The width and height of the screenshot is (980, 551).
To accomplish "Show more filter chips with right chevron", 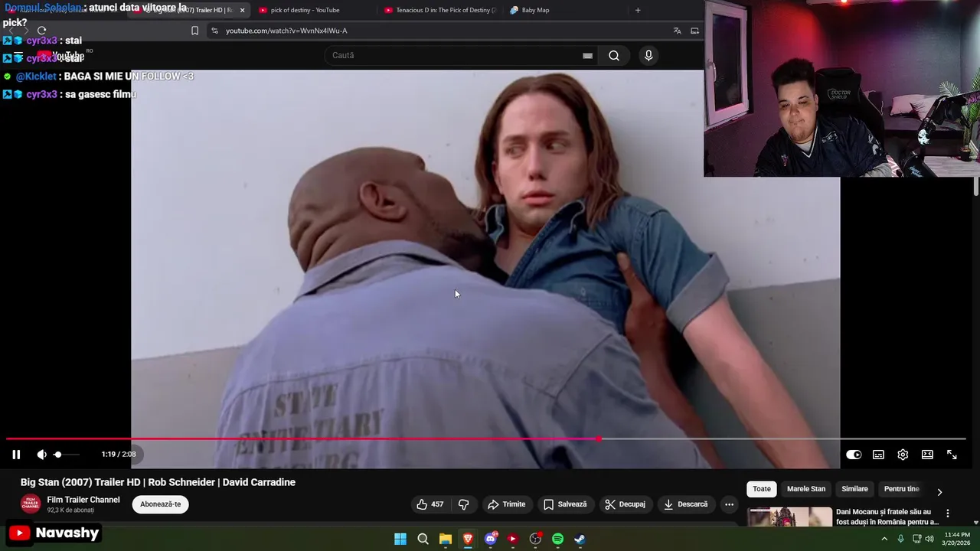I will [939, 491].
